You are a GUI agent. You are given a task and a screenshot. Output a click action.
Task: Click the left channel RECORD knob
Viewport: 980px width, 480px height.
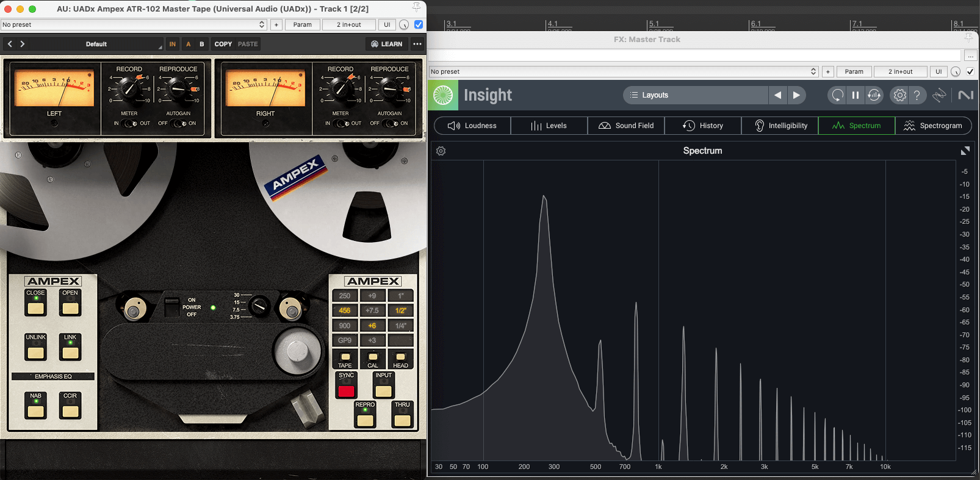(x=129, y=89)
